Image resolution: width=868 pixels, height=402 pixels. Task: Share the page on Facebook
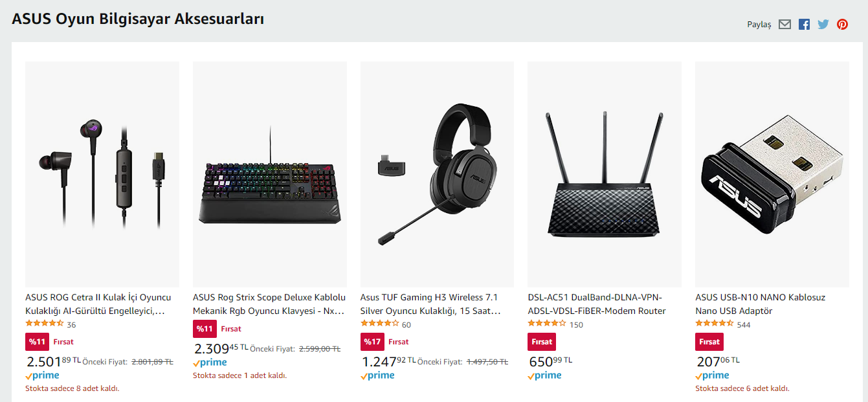(804, 25)
